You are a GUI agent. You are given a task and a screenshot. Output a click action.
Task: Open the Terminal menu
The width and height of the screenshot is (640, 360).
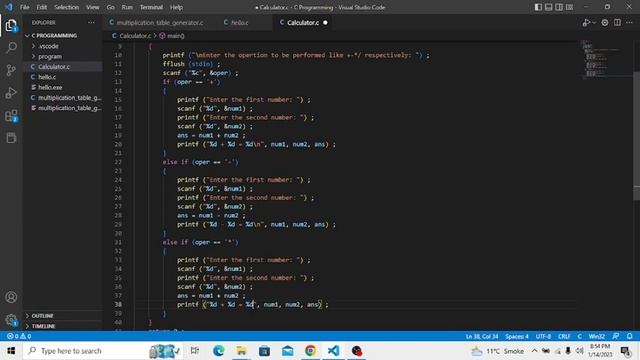[151, 7]
